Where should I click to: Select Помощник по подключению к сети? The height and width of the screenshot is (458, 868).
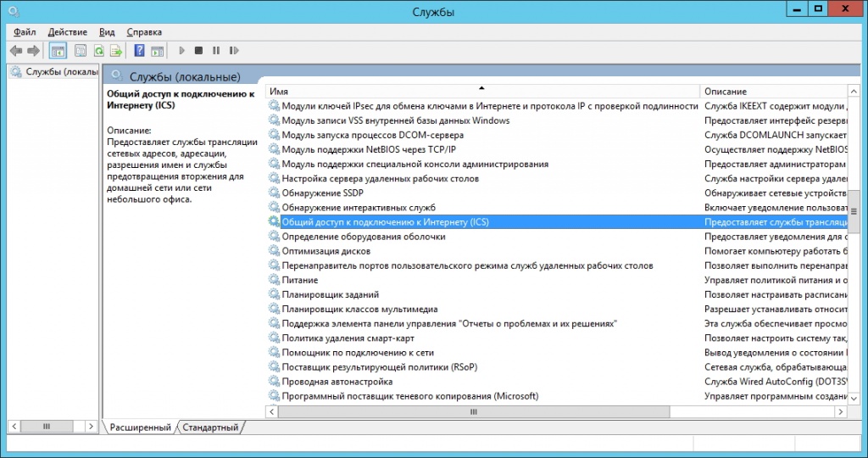[x=358, y=352]
